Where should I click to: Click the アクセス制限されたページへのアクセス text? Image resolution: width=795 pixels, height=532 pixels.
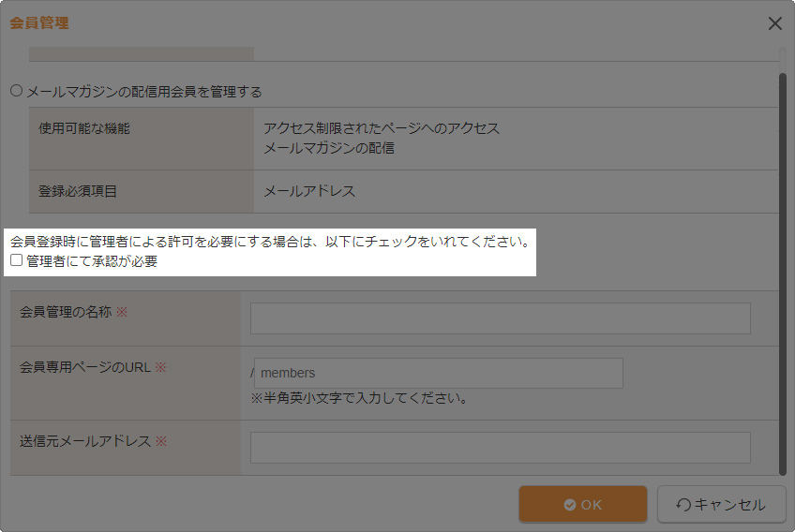pos(382,128)
